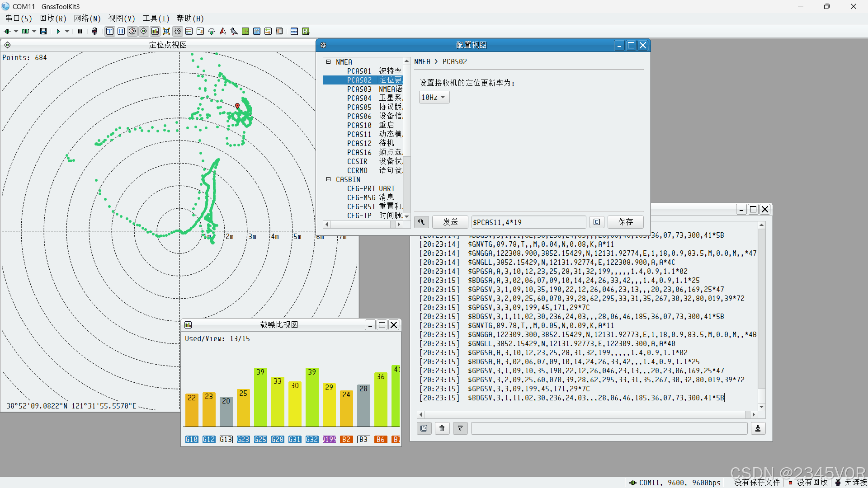868x488 pixels.
Task: Click the $PCAS11,4*19 command input field
Action: point(528,222)
